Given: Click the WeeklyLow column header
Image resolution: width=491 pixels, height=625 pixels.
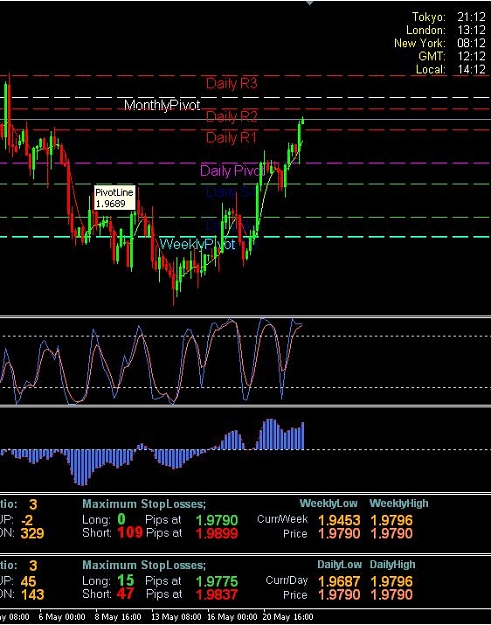Looking at the screenshot, I should 328,503.
